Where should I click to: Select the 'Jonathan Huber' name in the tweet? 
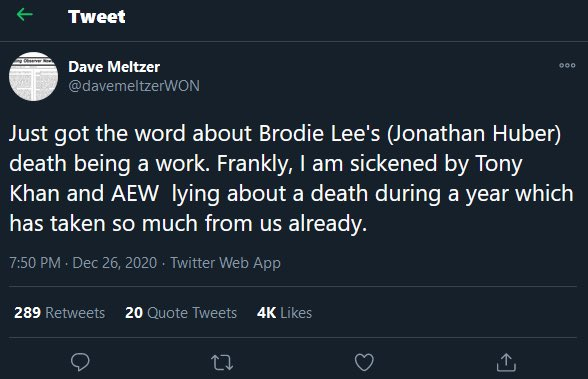click(476, 133)
